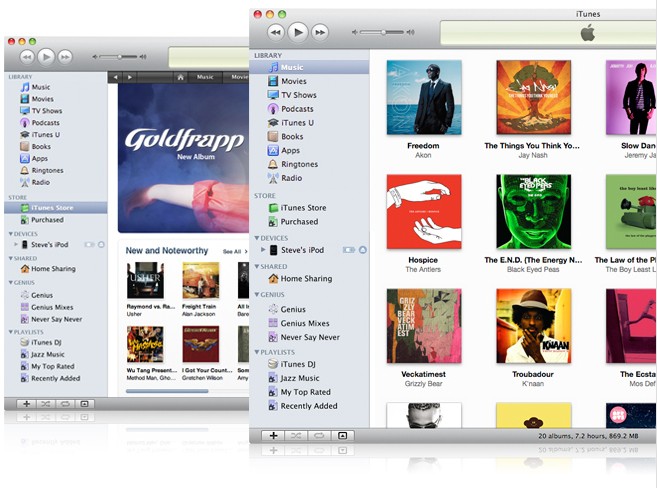The image size is (657, 488).
Task: Open Jazz Music playlist in front window
Action: (x=309, y=378)
